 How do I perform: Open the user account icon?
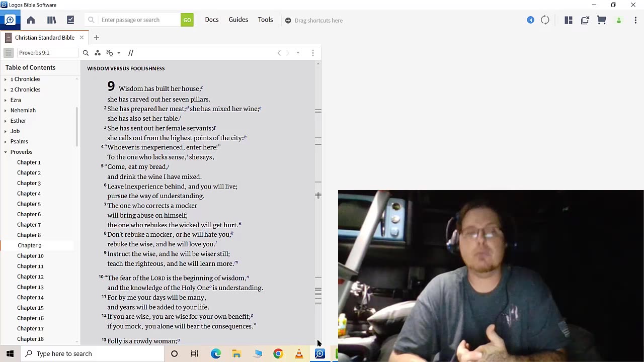619,21
